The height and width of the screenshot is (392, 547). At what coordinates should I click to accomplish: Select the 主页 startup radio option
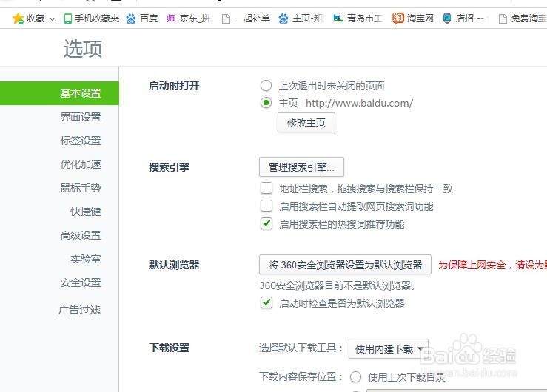click(266, 103)
